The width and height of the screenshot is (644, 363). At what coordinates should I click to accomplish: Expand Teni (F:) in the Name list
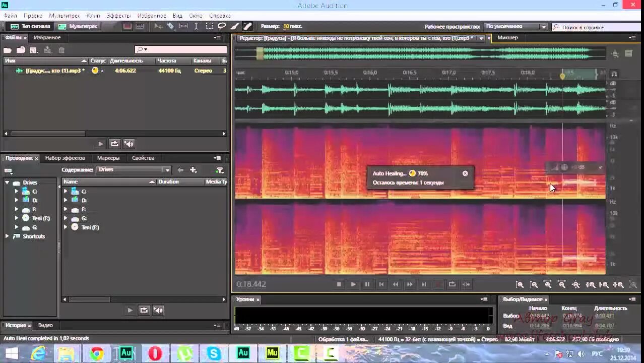66,227
